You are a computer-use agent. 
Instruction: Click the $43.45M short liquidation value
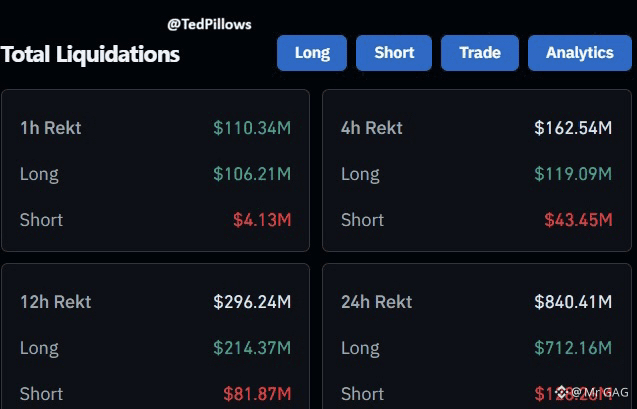pos(578,220)
